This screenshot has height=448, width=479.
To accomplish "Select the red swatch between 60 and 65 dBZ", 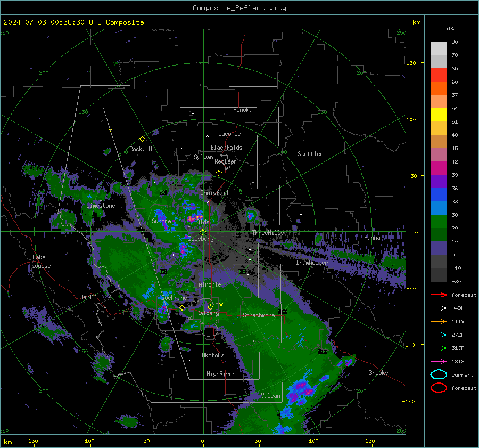I will pos(439,75).
